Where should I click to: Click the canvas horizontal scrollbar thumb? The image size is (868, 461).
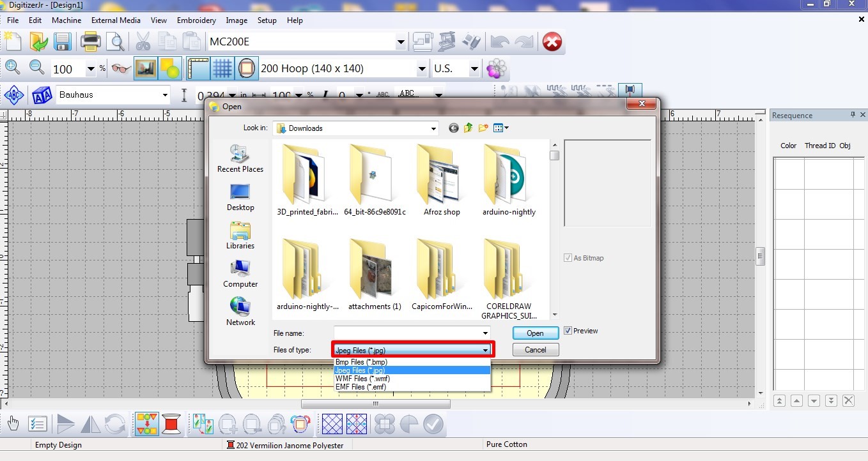[376, 404]
